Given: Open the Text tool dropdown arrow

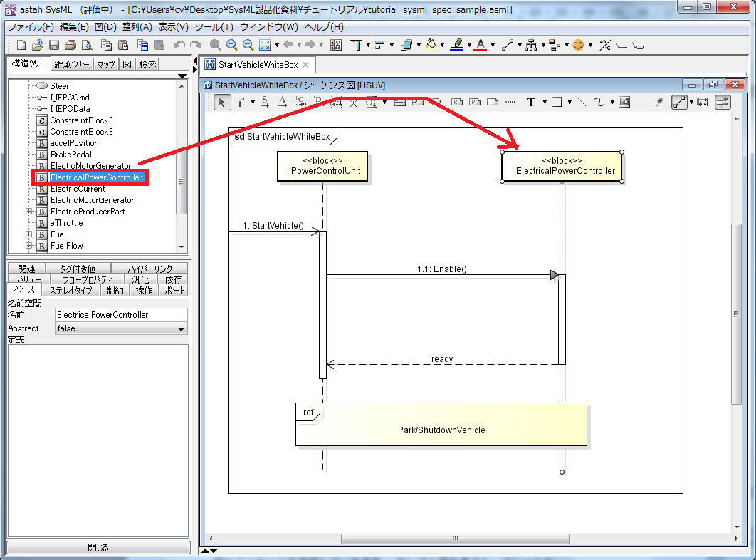Looking at the screenshot, I should (545, 102).
